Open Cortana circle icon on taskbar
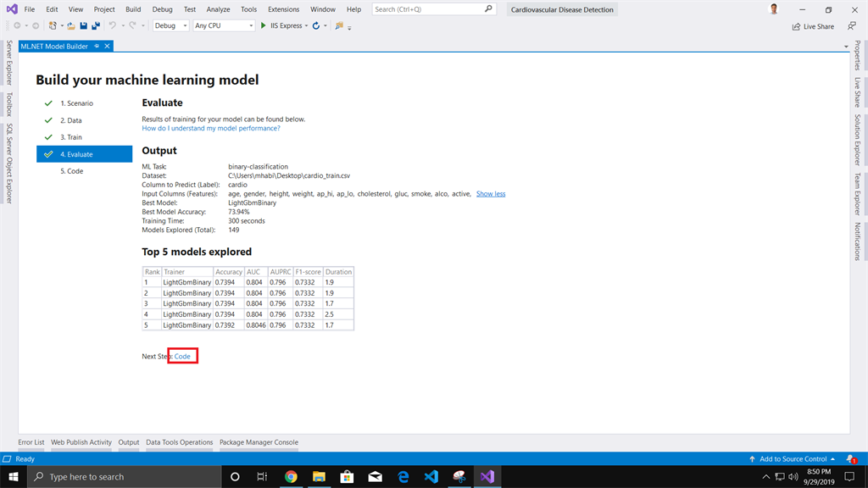 (235, 476)
